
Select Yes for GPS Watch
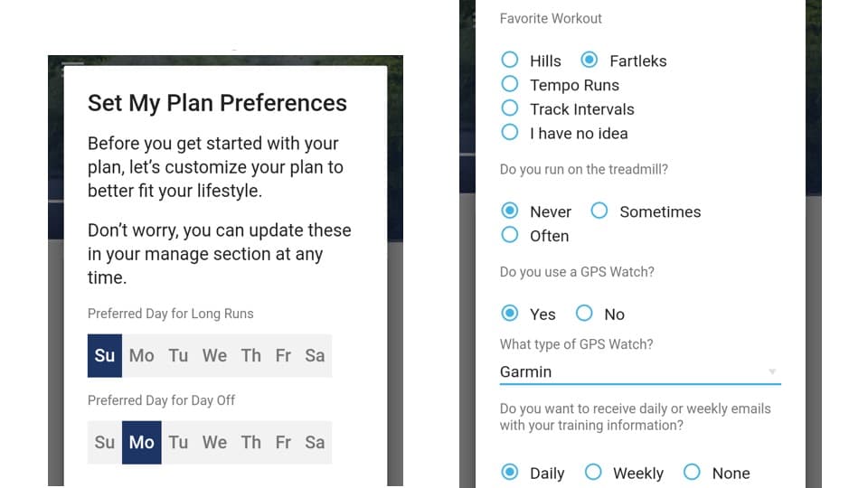509,314
